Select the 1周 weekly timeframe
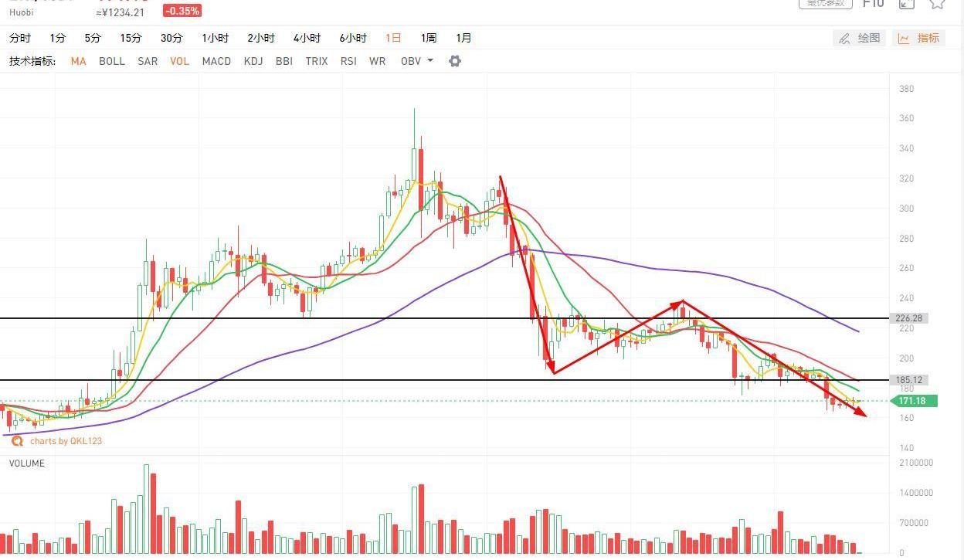The height and width of the screenshot is (560, 964). point(428,38)
